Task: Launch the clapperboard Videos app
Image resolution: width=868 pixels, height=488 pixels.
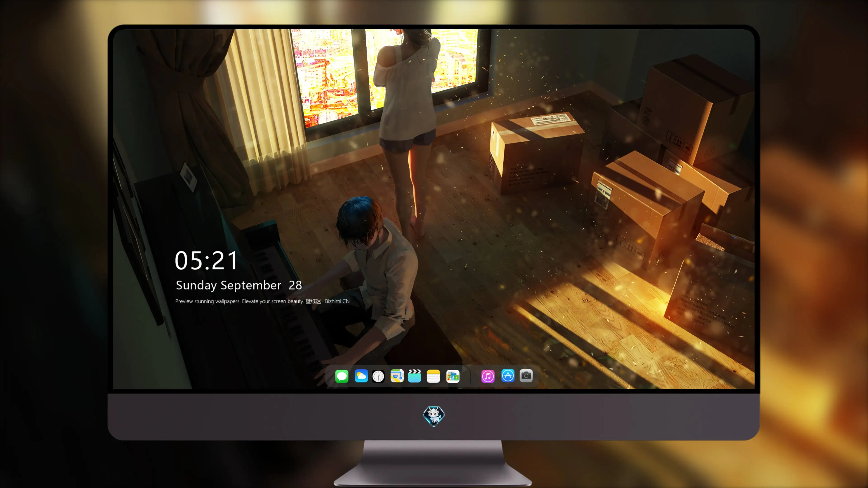Action: coord(415,376)
